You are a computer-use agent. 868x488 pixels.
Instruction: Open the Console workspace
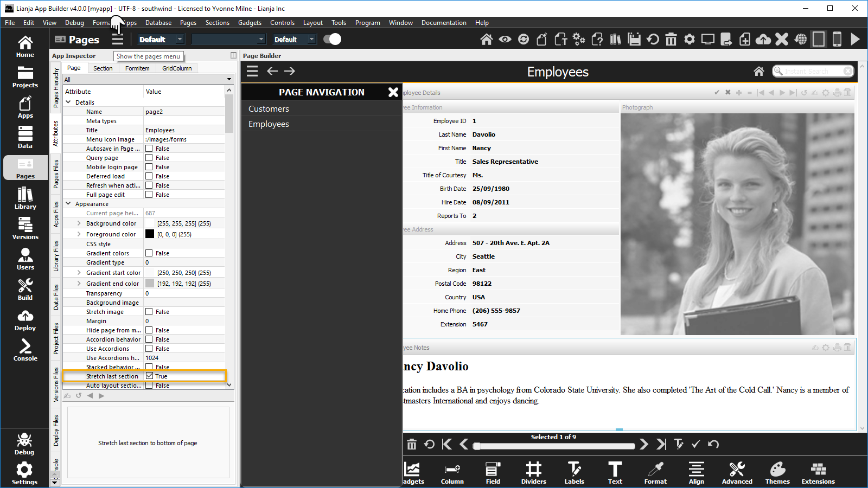coord(25,350)
